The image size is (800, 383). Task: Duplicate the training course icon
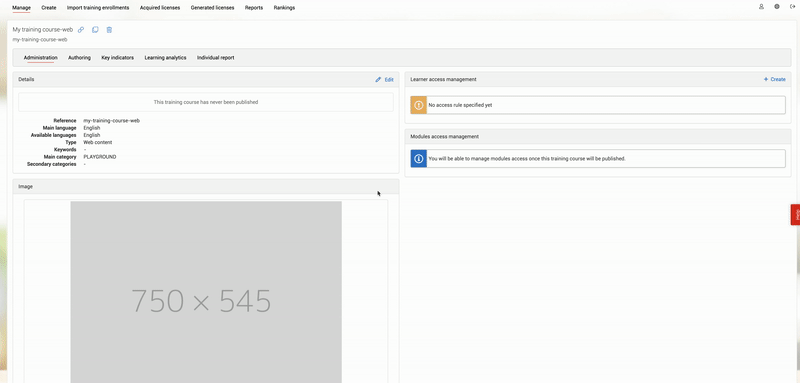tap(95, 30)
